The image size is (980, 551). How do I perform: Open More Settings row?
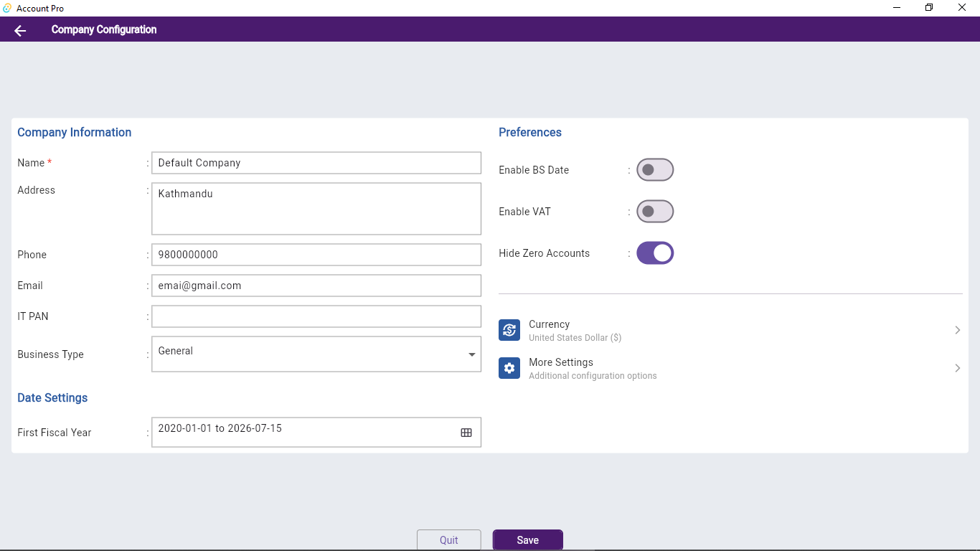pyautogui.click(x=730, y=368)
